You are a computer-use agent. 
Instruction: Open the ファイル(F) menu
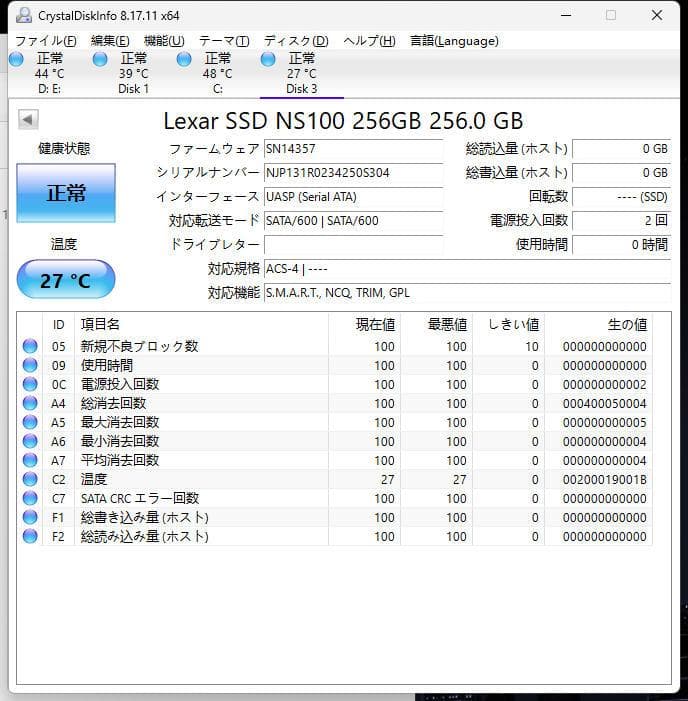pyautogui.click(x=46, y=41)
